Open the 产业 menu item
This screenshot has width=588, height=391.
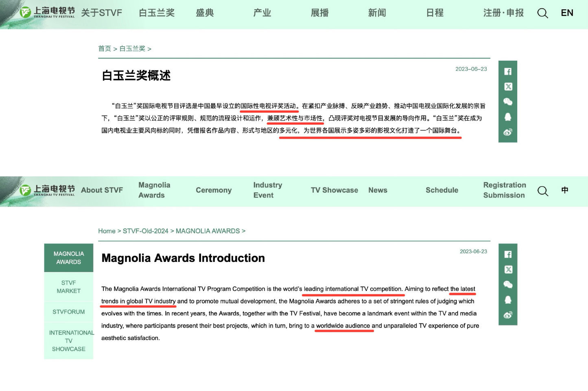(262, 13)
